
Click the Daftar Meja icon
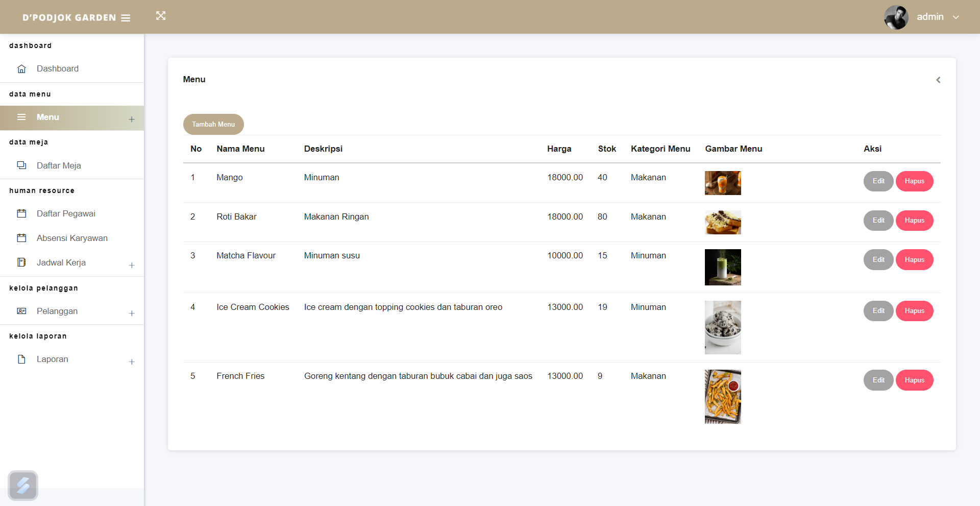point(21,165)
